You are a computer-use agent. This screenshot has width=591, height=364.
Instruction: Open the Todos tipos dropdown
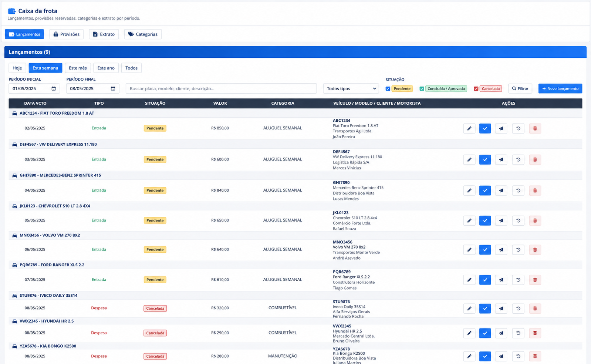351,89
